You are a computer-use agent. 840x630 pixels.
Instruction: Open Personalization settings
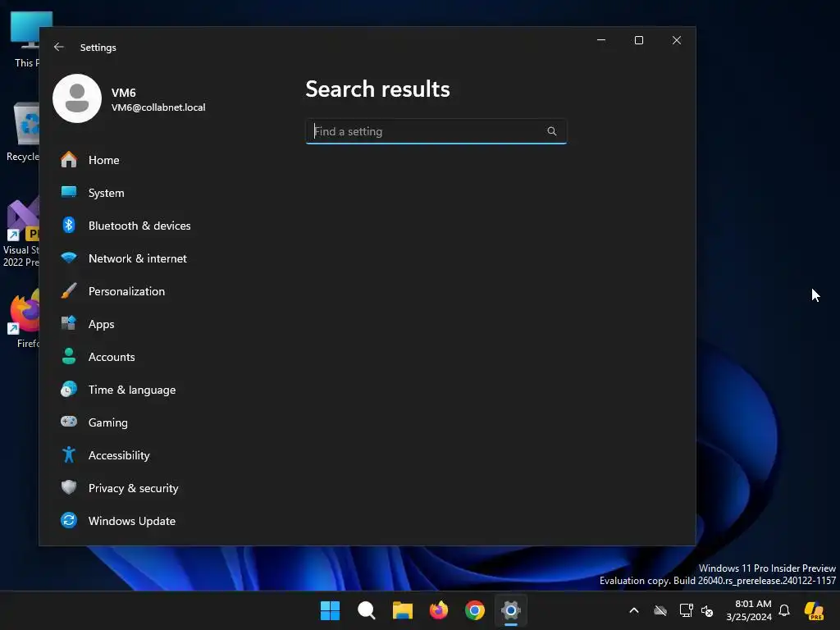126,291
